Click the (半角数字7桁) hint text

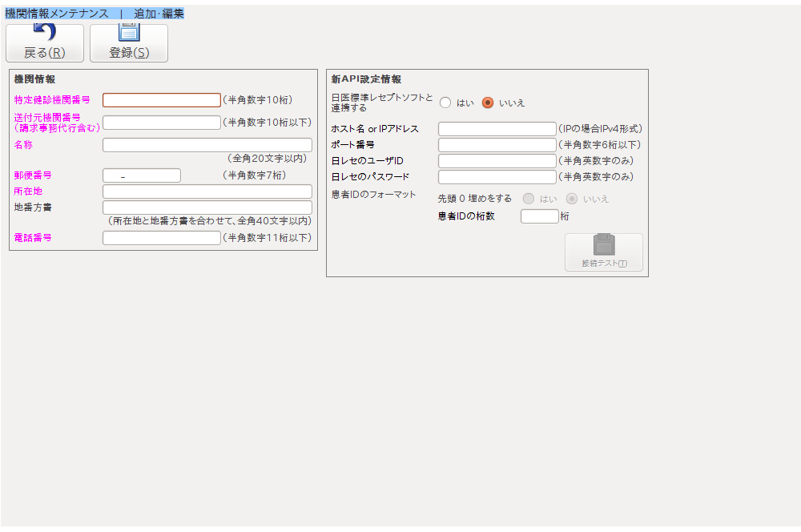[255, 175]
